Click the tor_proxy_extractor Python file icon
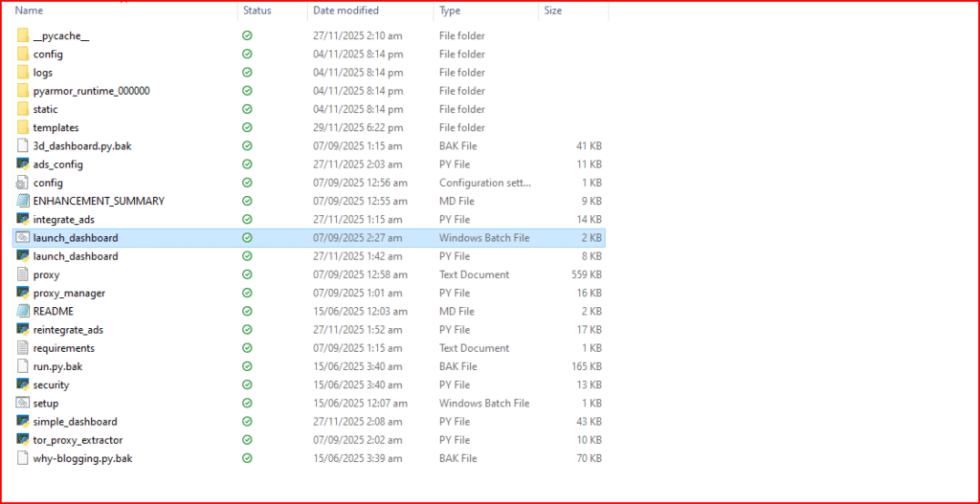 pos(23,440)
